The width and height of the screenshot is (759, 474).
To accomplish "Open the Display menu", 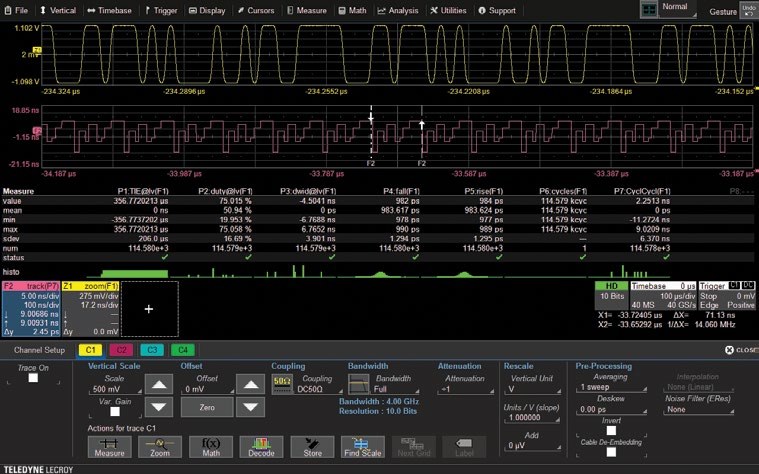I will pyautogui.click(x=207, y=10).
